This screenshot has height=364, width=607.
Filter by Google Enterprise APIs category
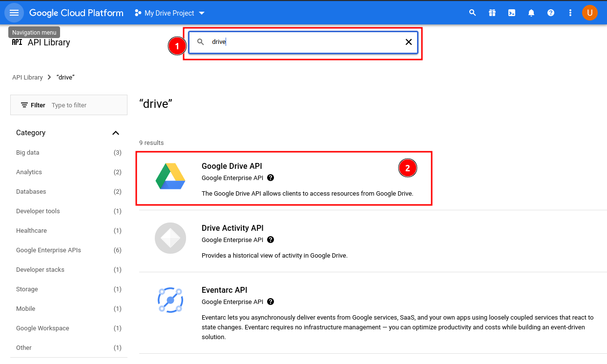tap(69, 250)
